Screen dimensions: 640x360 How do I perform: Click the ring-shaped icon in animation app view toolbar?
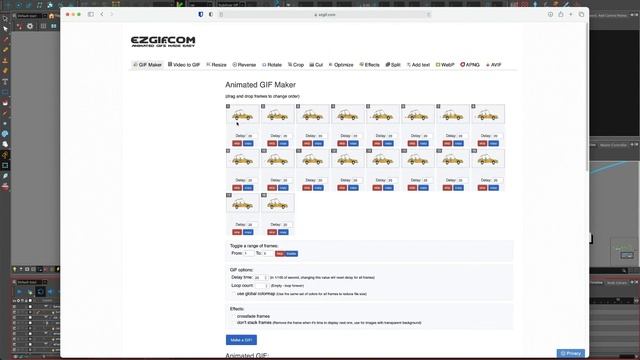[x=30, y=26]
